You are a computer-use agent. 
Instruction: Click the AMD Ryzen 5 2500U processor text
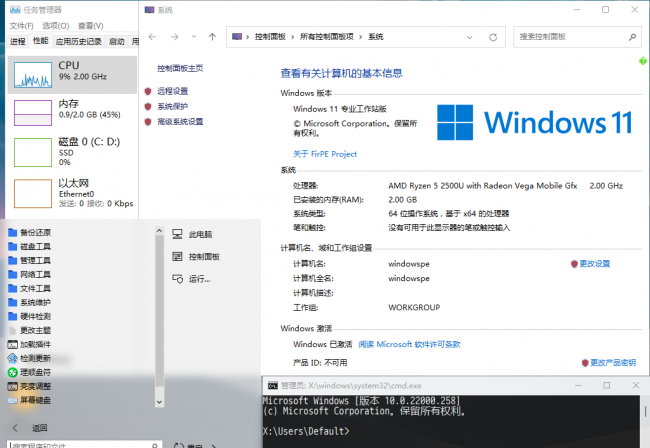483,186
